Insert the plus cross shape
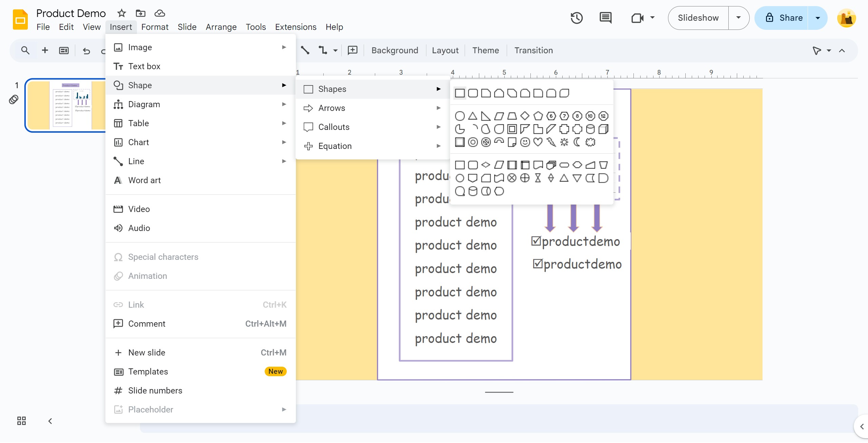 tap(564, 129)
